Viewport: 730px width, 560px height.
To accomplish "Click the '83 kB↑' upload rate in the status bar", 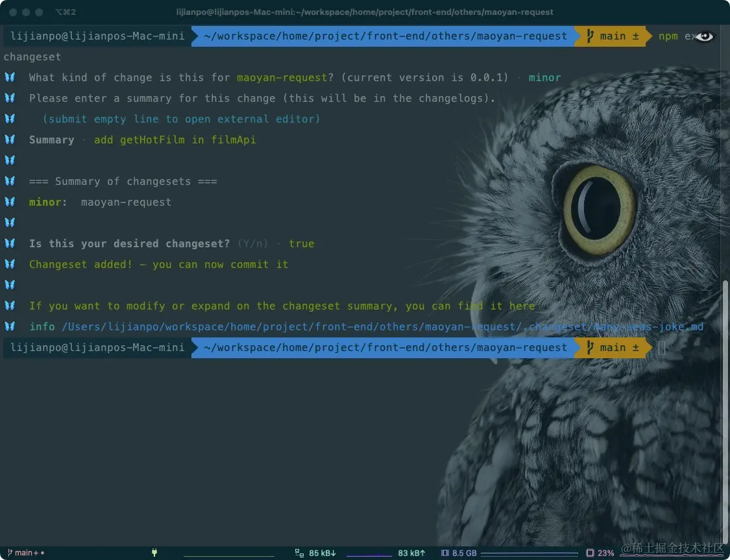I will [x=411, y=553].
